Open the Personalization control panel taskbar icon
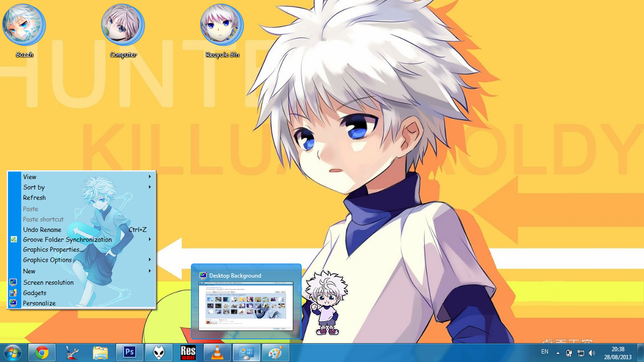This screenshot has width=644, height=362. coord(247,353)
